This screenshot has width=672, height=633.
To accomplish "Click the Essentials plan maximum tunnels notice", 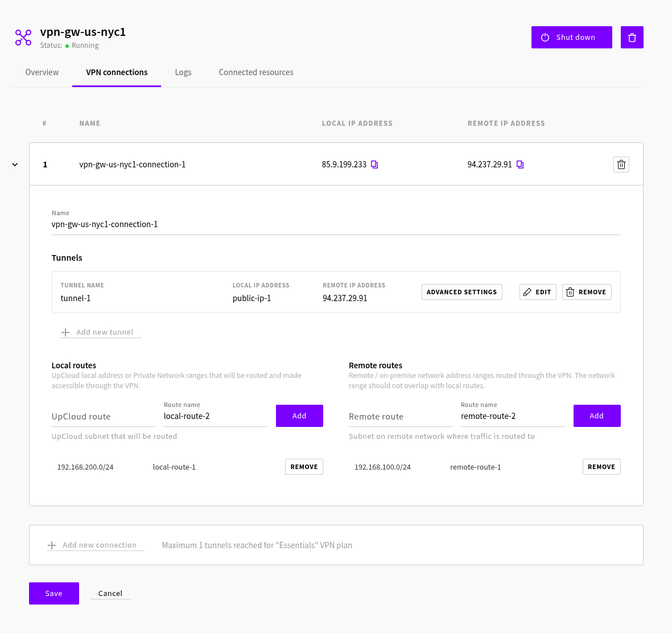I will [x=257, y=545].
